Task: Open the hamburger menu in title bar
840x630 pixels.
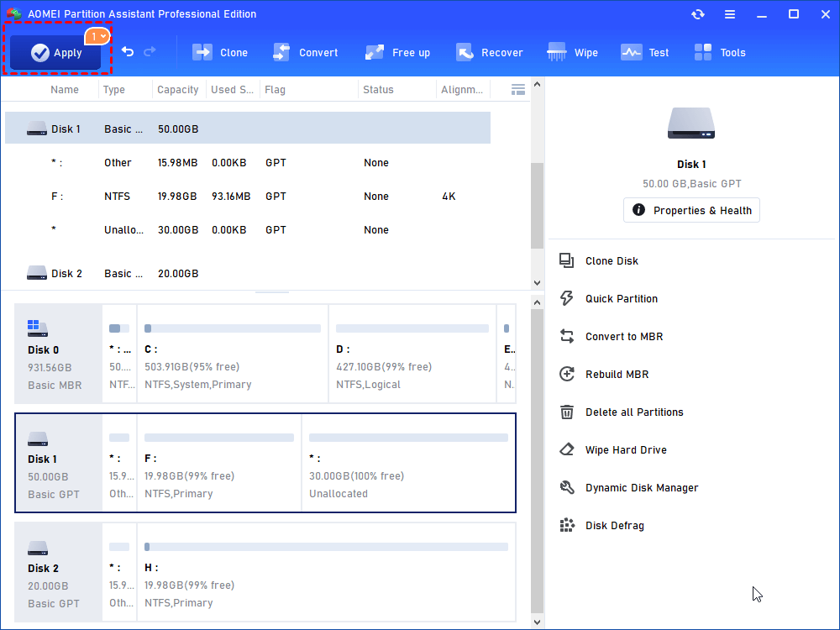Action: pyautogui.click(x=730, y=14)
